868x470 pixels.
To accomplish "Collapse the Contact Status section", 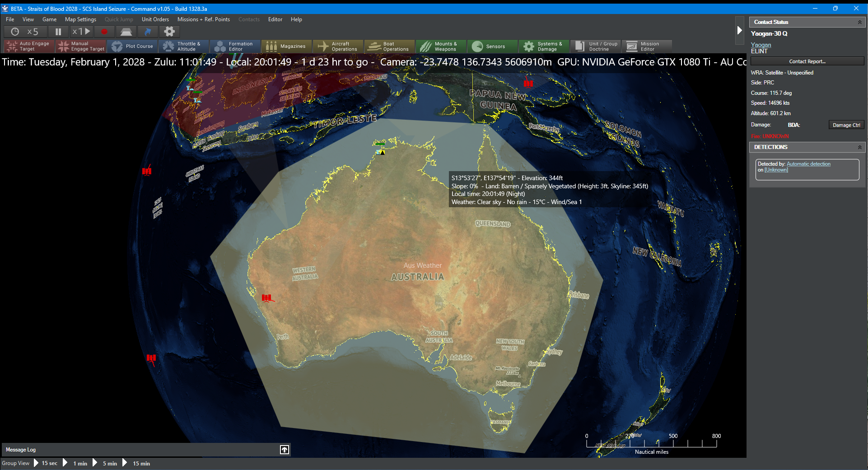I will 860,22.
